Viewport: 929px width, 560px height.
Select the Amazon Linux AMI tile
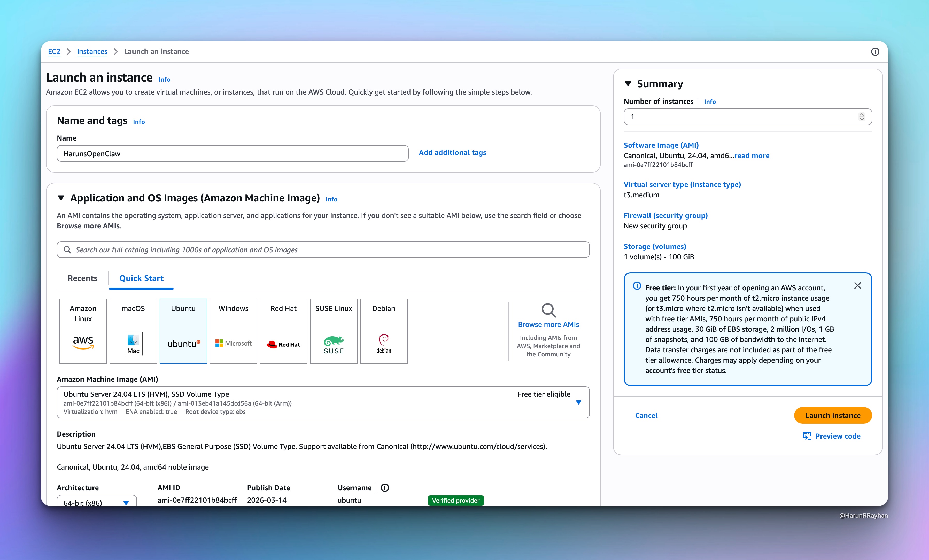(83, 331)
